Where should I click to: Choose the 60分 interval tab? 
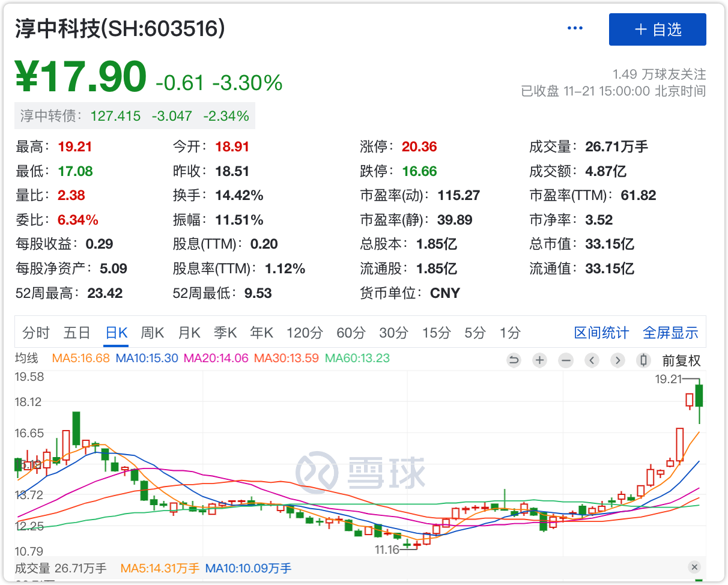(x=351, y=333)
